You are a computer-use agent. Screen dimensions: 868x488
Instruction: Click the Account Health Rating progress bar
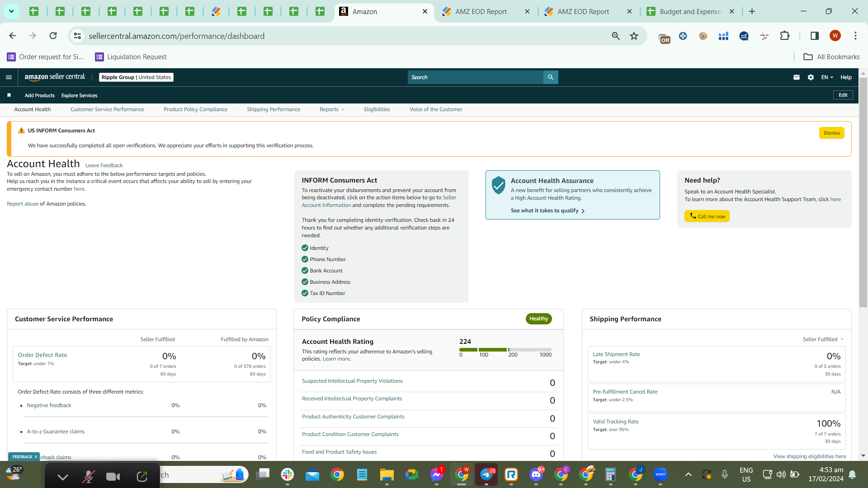click(x=505, y=350)
